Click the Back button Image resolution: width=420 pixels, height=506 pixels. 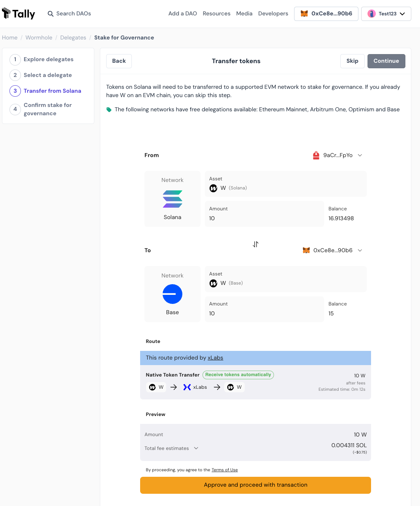[119, 61]
